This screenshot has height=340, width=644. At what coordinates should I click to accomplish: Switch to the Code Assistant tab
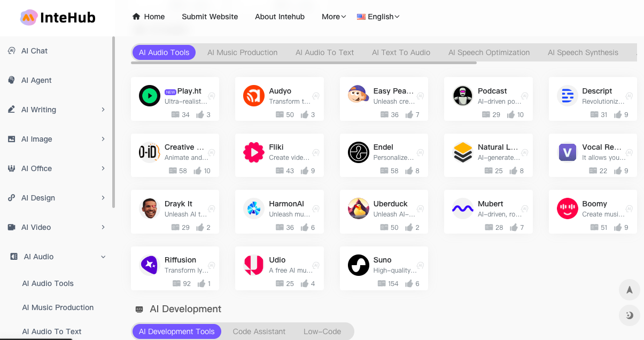[259, 331]
